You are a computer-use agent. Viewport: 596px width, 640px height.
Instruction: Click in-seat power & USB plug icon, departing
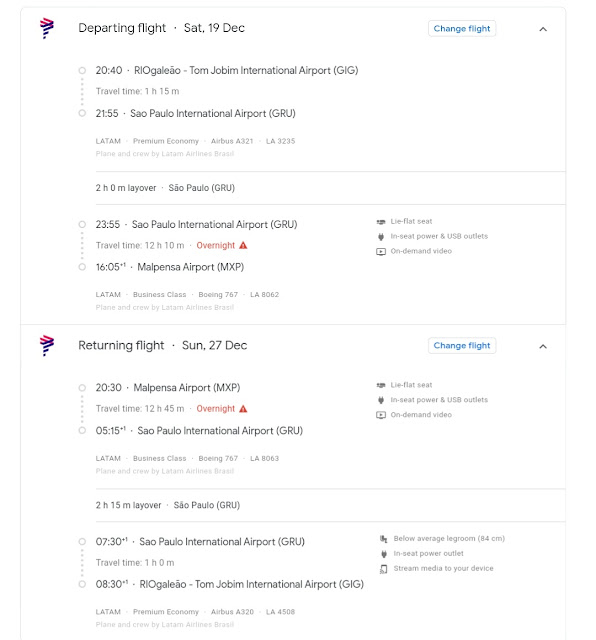(x=381, y=236)
